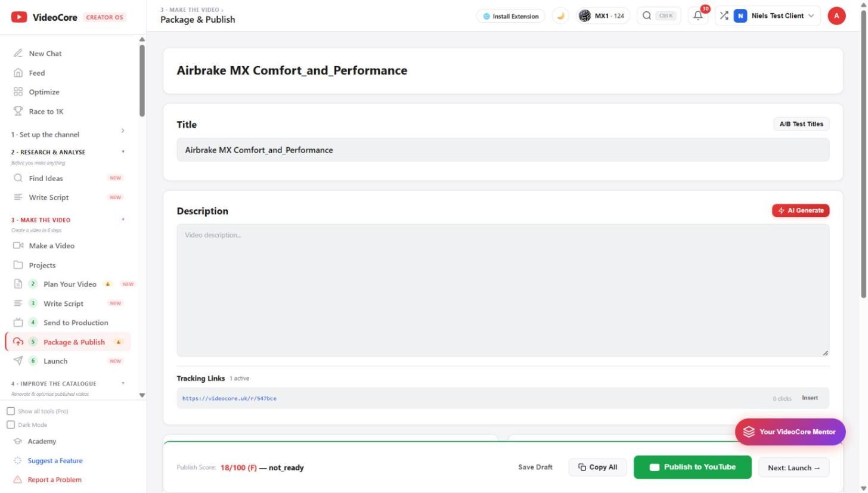Collapse the Make the Video section
Image resolution: width=868 pixels, height=493 pixels.
coord(69,220)
